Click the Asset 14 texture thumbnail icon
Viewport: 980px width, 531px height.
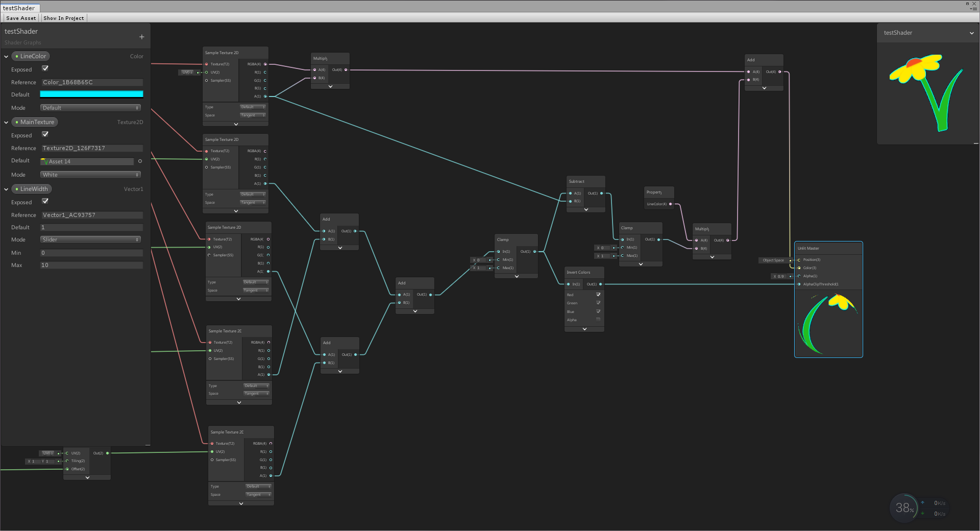[x=46, y=161]
